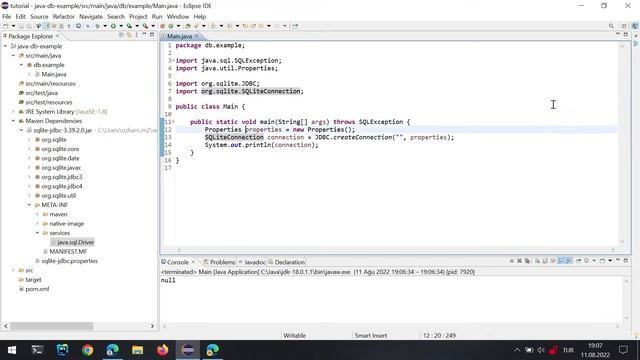The height and width of the screenshot is (360, 640).
Task: Switch to the Declaration tab
Action: [287, 262]
